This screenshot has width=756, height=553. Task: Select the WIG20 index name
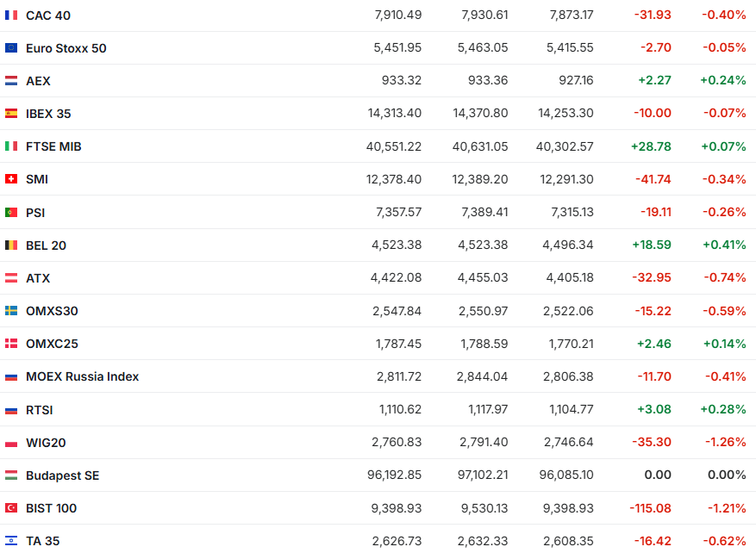click(46, 443)
